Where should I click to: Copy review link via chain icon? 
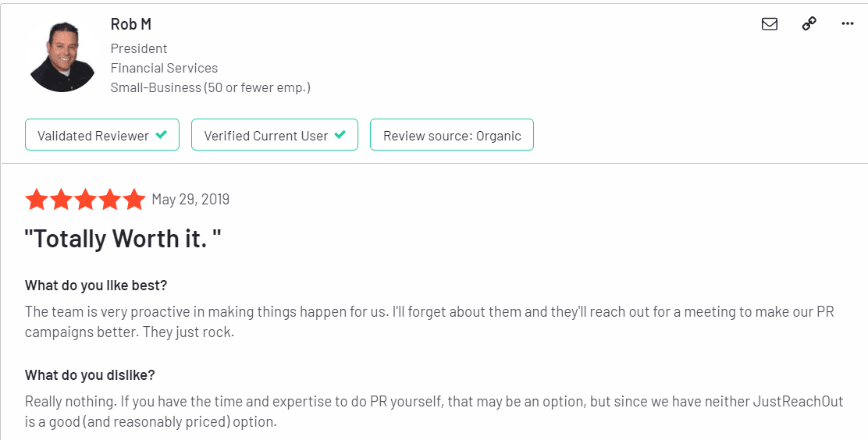(809, 24)
